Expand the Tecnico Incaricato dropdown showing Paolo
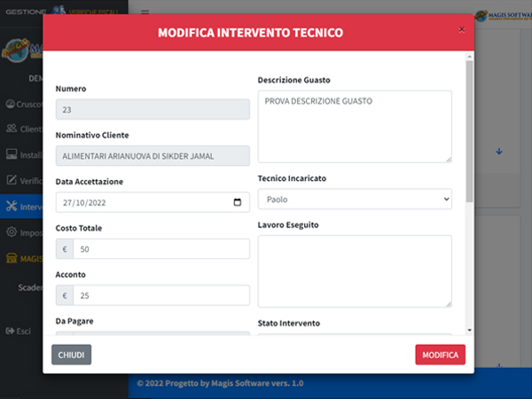Screen dimensions: 532x399 click(x=355, y=199)
